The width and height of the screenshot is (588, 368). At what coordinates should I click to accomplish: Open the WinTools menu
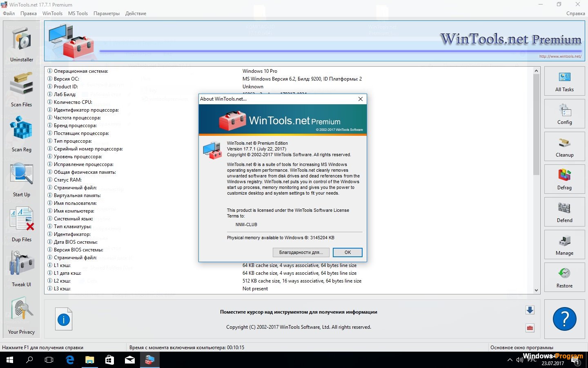pyautogui.click(x=52, y=13)
